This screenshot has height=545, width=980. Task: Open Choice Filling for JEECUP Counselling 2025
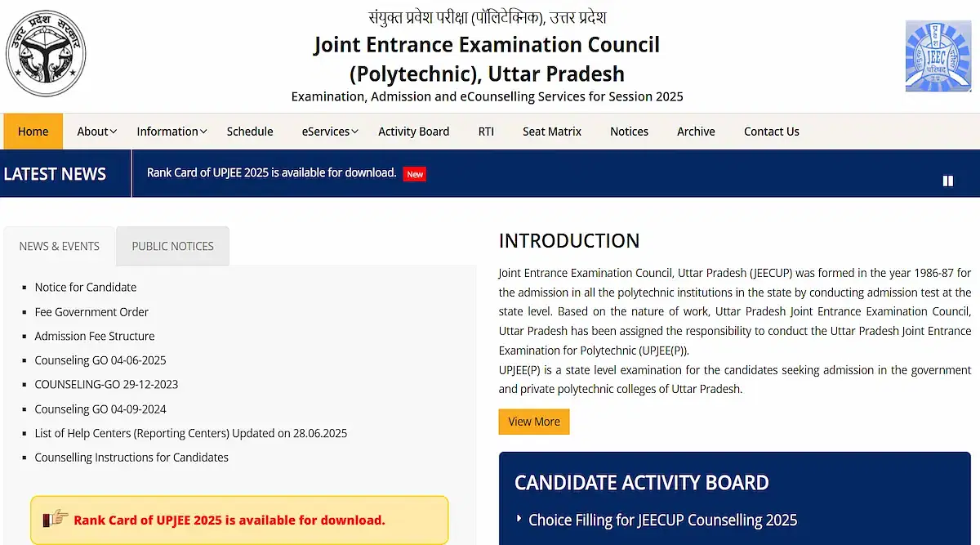point(662,520)
